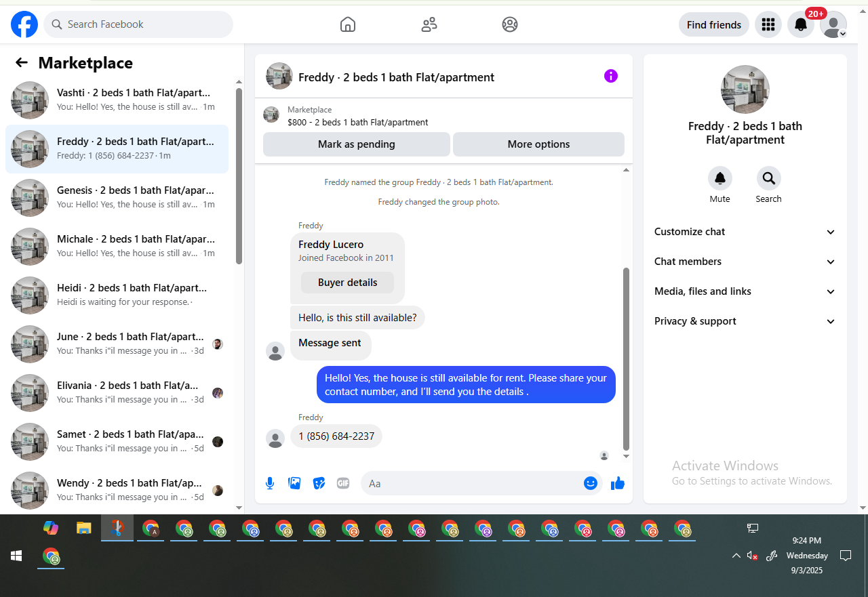Click the phone number message 1 (856) 684-2237
Viewport: 868px width, 597px height.
click(x=336, y=436)
